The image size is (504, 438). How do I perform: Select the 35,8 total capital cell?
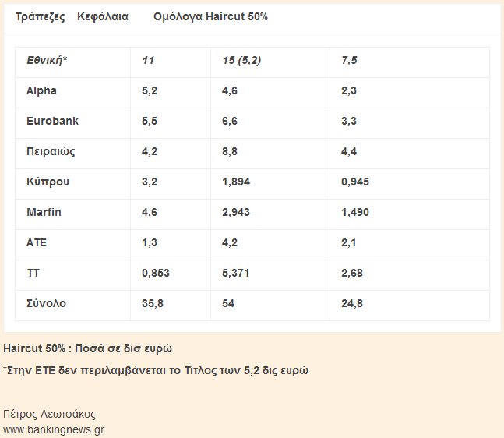coord(152,303)
